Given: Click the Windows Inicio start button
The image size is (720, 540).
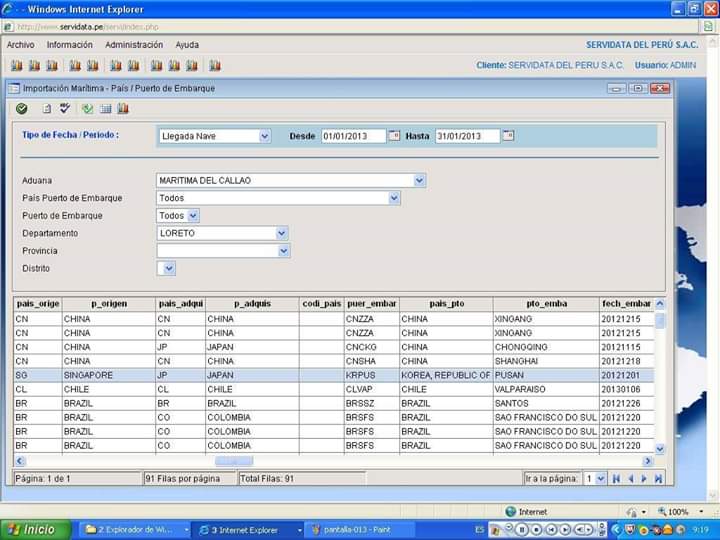Looking at the screenshot, I should tap(35, 529).
